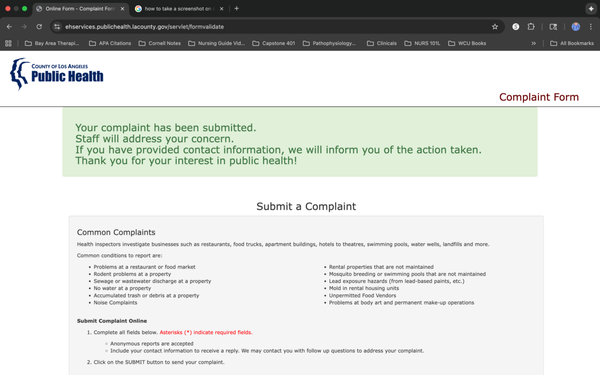View site information icon in address bar
The width and height of the screenshot is (600, 375).
57,27
